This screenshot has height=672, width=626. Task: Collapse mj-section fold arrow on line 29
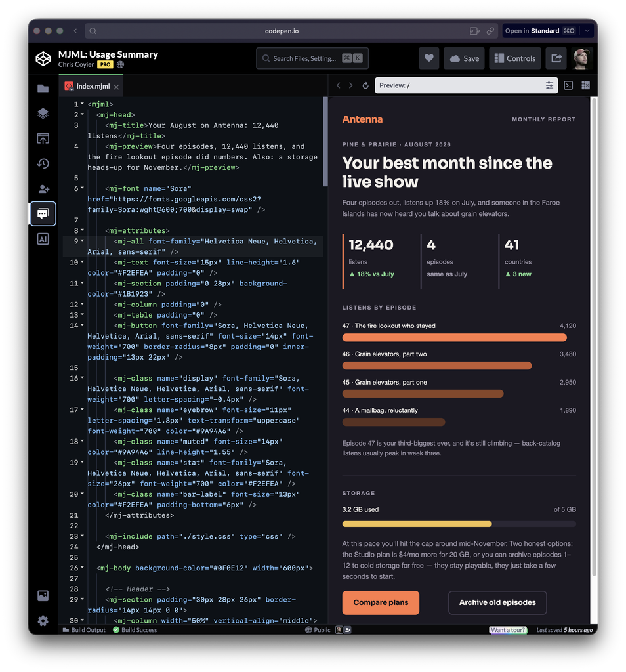point(82,599)
